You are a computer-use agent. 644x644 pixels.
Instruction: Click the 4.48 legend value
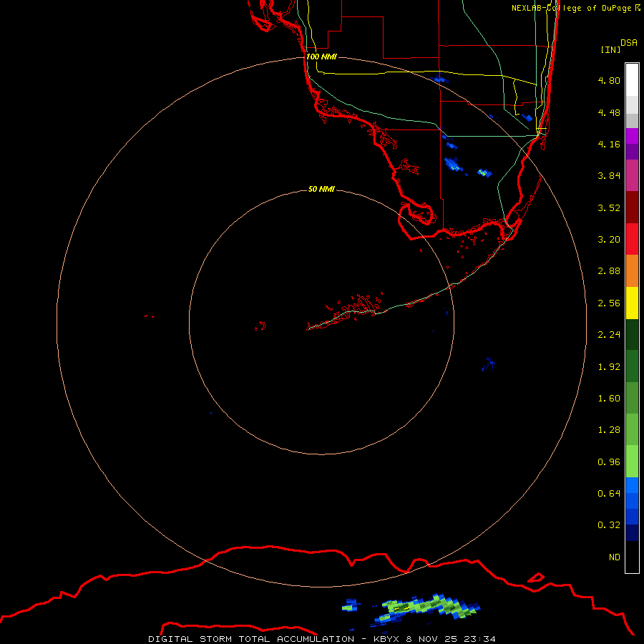609,112
